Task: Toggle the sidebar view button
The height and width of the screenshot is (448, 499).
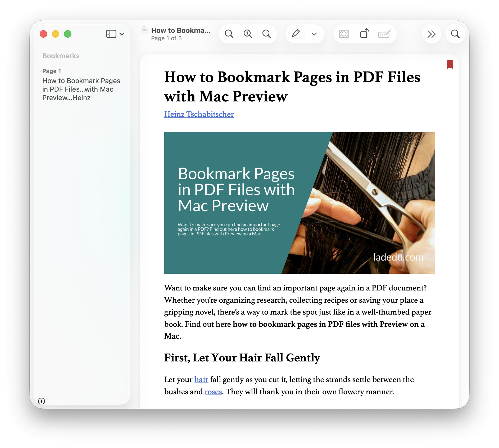Action: click(x=111, y=34)
